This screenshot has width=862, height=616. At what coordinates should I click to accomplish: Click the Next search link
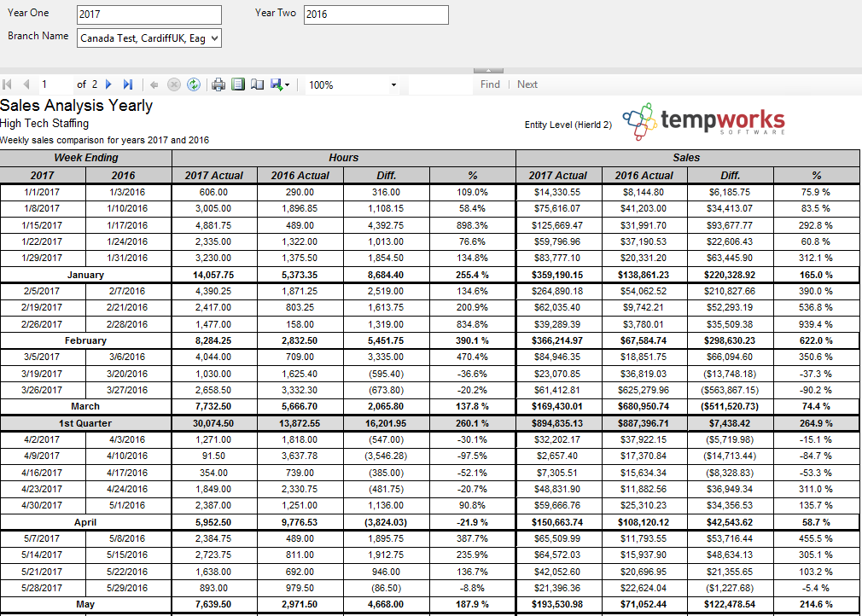[x=527, y=84]
